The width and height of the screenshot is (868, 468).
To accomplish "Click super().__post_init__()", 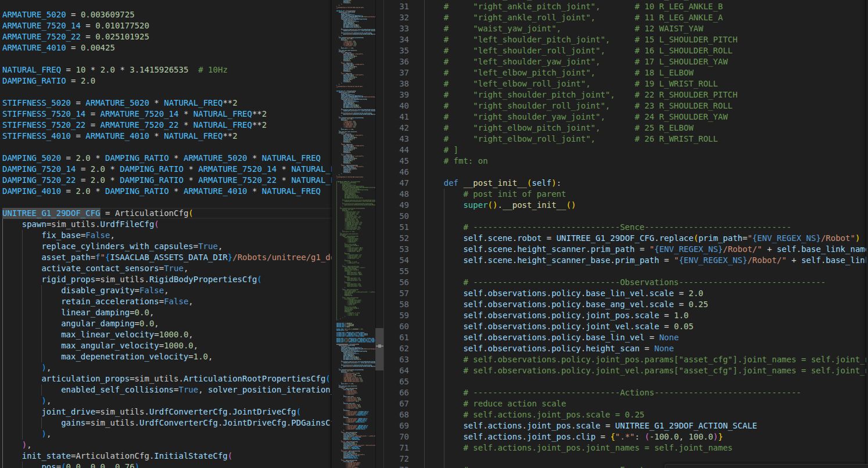I will click(x=519, y=205).
